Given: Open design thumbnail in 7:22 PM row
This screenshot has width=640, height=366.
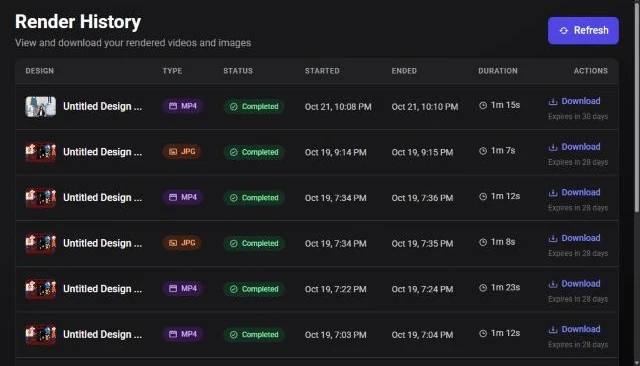Looking at the screenshot, I should [x=41, y=289].
